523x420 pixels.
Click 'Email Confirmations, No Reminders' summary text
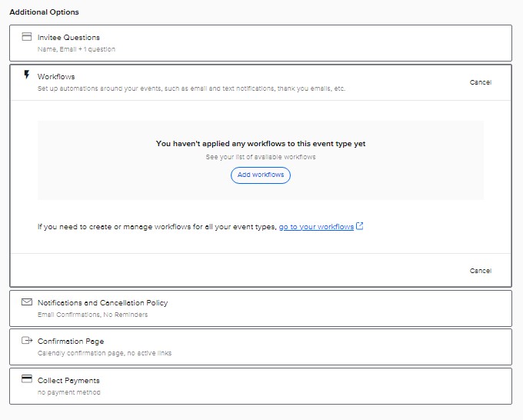(x=92, y=315)
